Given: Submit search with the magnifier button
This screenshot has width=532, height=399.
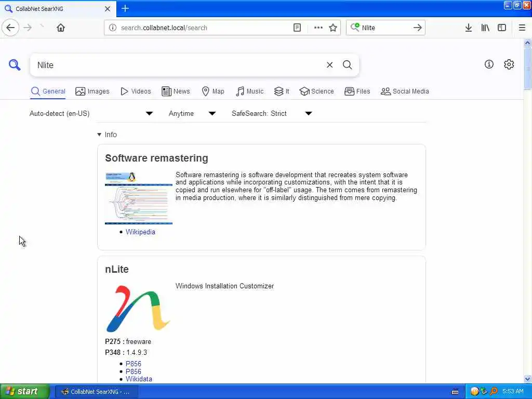Looking at the screenshot, I should [x=347, y=65].
